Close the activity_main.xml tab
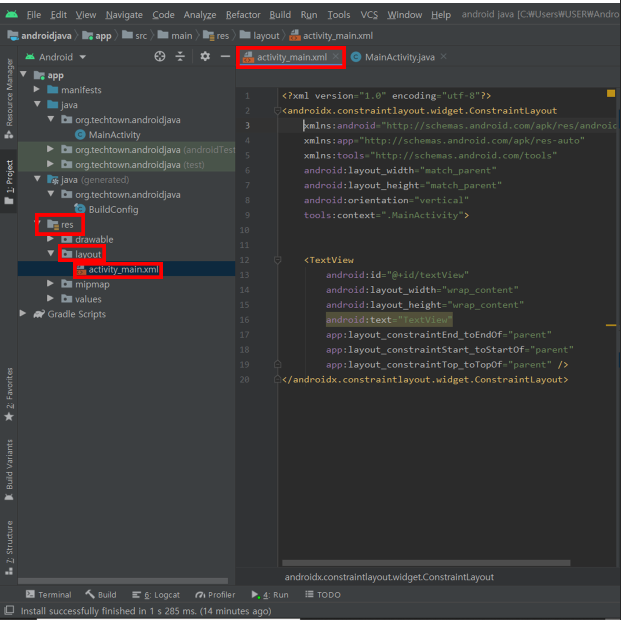The image size is (621, 620). [x=336, y=57]
